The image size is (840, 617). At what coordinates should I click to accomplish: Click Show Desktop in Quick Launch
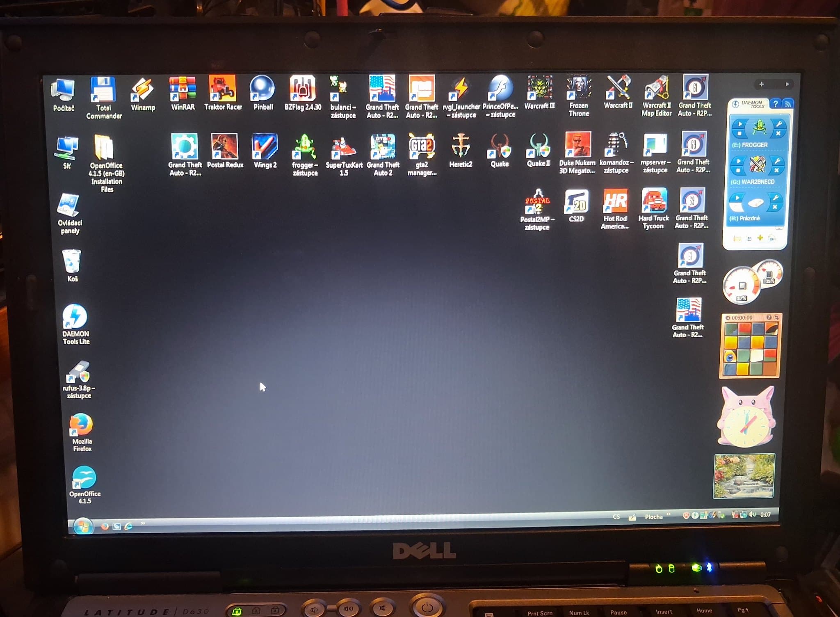[116, 526]
